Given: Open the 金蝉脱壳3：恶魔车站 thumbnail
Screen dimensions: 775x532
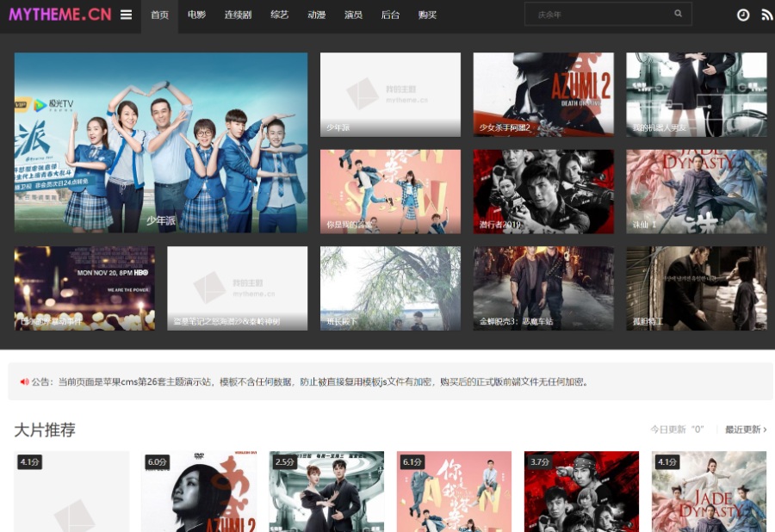Looking at the screenshot, I should click(x=543, y=288).
